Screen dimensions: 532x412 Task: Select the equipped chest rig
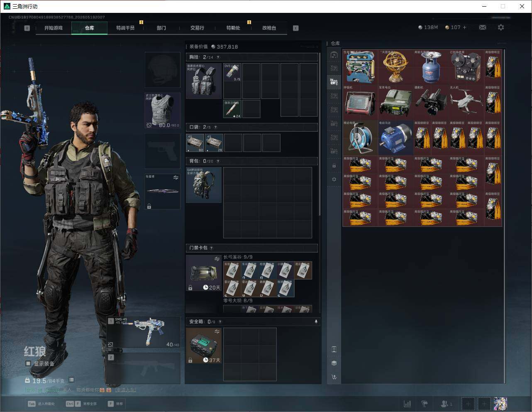pos(204,81)
